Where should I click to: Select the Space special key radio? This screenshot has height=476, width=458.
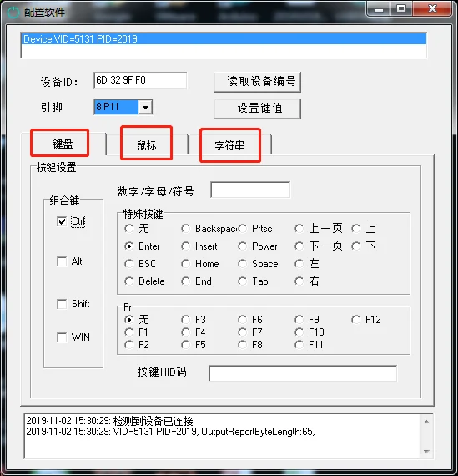pyautogui.click(x=242, y=264)
